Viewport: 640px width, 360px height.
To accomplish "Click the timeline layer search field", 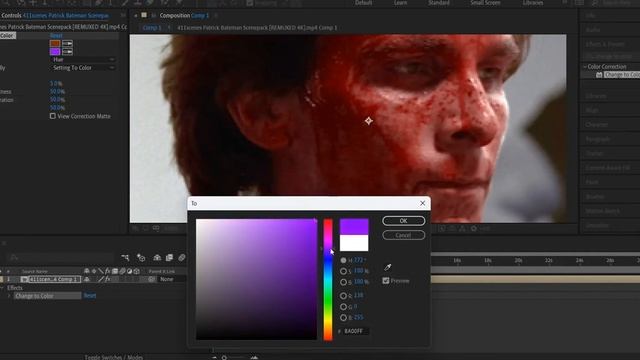I will click(x=61, y=258).
